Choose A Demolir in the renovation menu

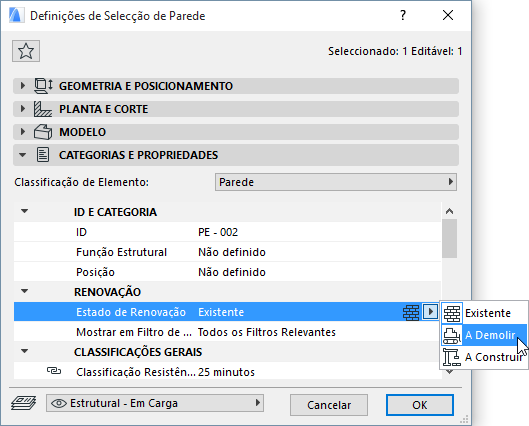click(x=484, y=335)
